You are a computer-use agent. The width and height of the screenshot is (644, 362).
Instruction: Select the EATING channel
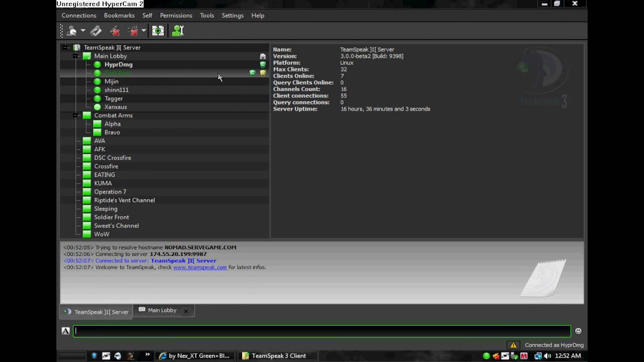[105, 175]
